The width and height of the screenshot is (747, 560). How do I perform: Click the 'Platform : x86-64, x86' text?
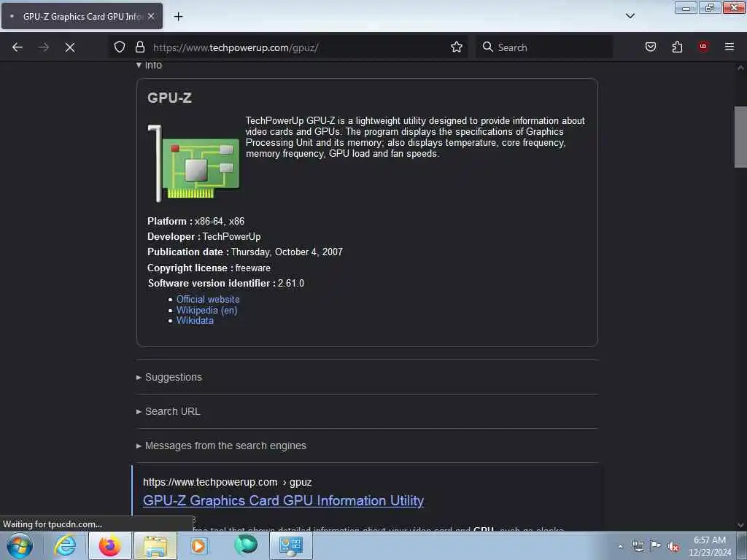pyautogui.click(x=196, y=221)
